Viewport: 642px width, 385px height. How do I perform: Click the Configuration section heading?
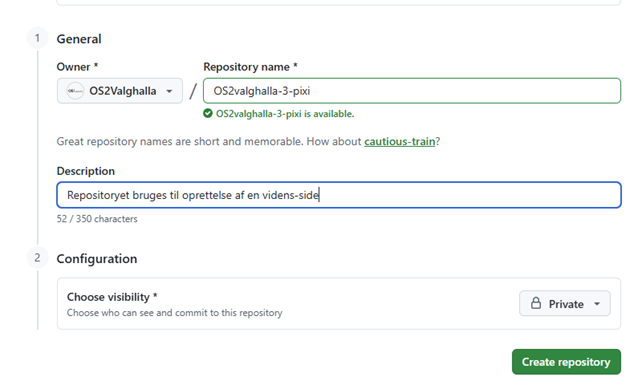click(97, 259)
